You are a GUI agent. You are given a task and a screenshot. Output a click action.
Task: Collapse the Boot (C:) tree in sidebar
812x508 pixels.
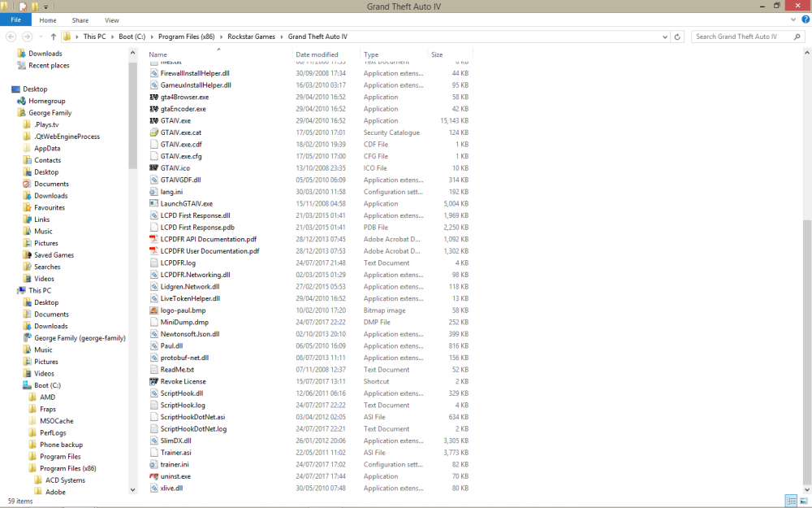click(x=16, y=385)
